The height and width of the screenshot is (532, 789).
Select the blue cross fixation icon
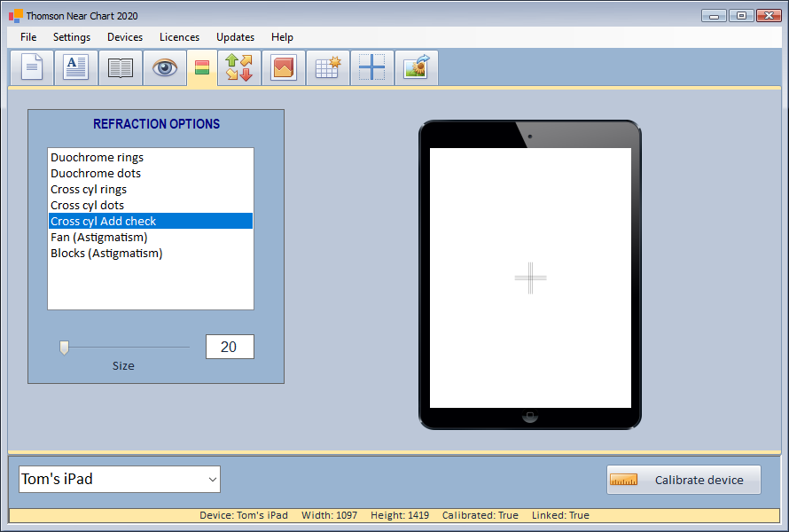coord(371,68)
